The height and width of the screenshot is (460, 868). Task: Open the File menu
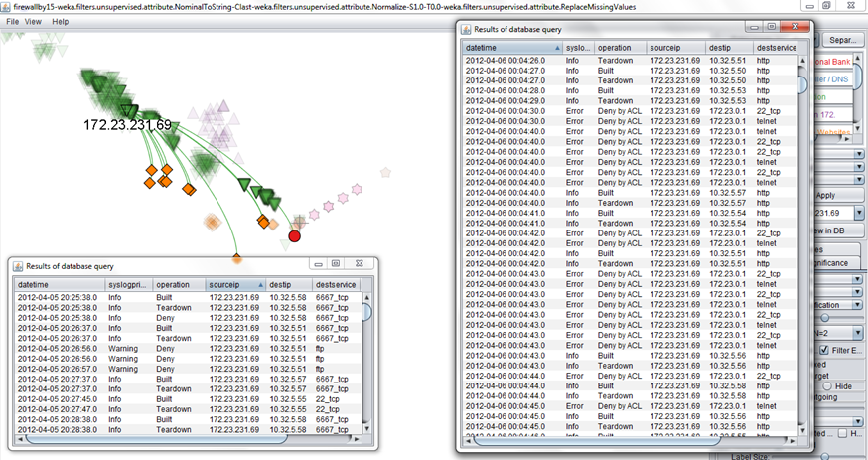click(x=13, y=21)
